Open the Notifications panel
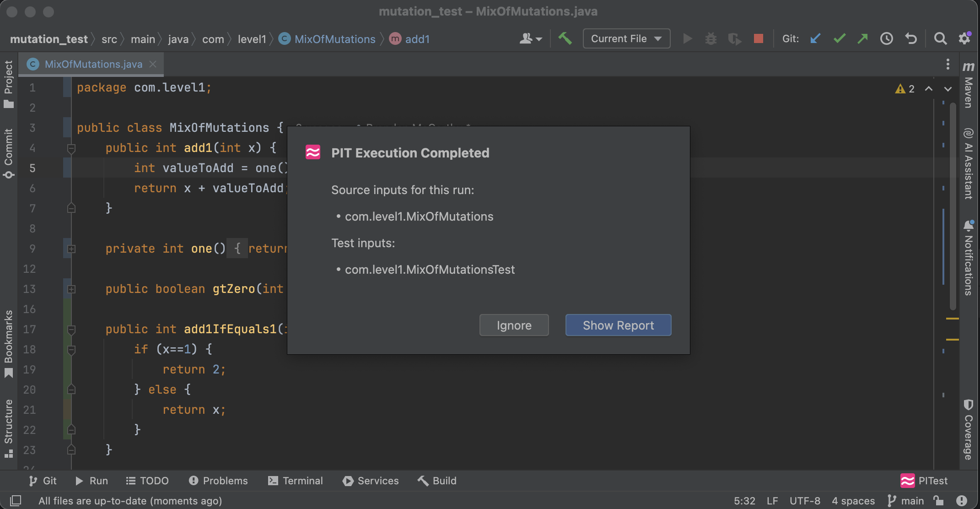 coord(969,258)
